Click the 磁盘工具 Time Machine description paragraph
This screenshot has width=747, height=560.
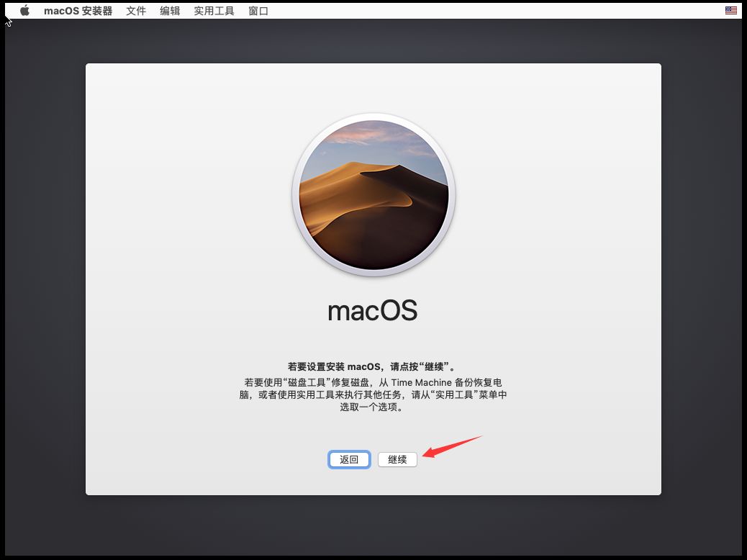coord(373,394)
